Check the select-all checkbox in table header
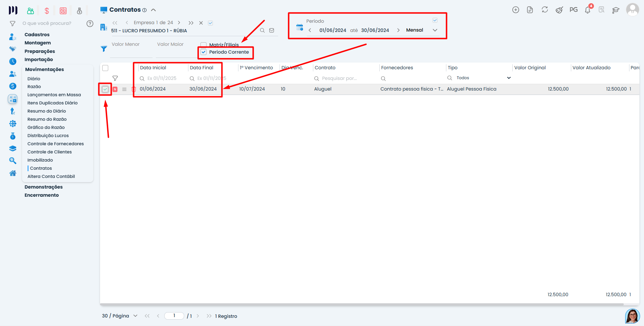Screen dimensions: 644x326 [x=105, y=68]
